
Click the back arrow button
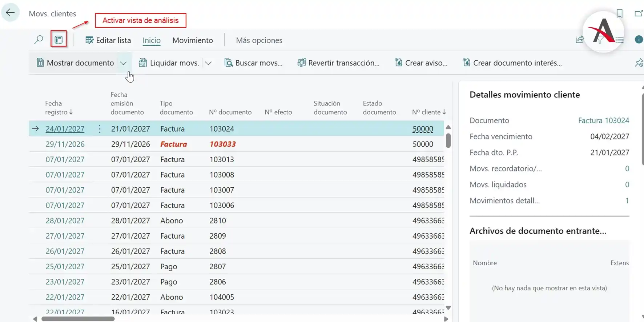pos(10,13)
